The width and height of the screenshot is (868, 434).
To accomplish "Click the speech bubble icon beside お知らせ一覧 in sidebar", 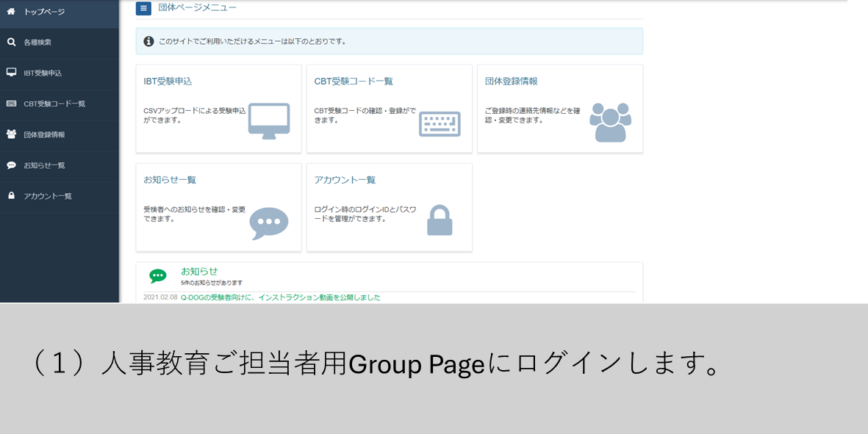I will pyautogui.click(x=11, y=164).
